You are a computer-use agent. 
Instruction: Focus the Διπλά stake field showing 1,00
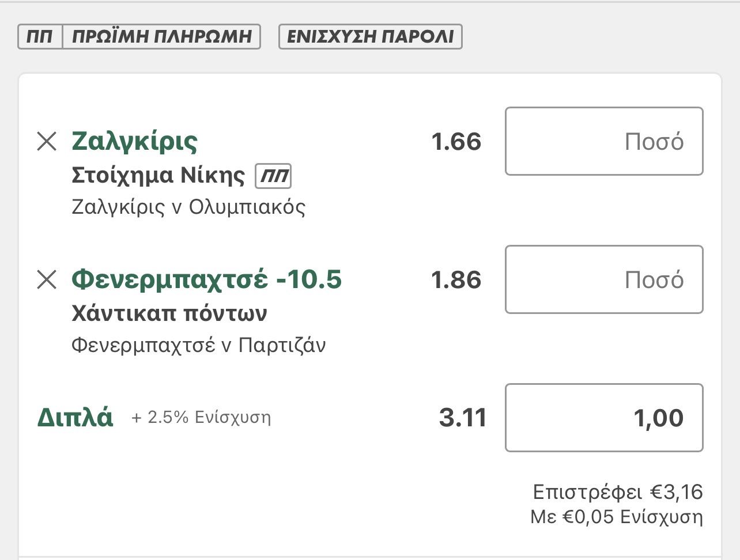pyautogui.click(x=603, y=418)
